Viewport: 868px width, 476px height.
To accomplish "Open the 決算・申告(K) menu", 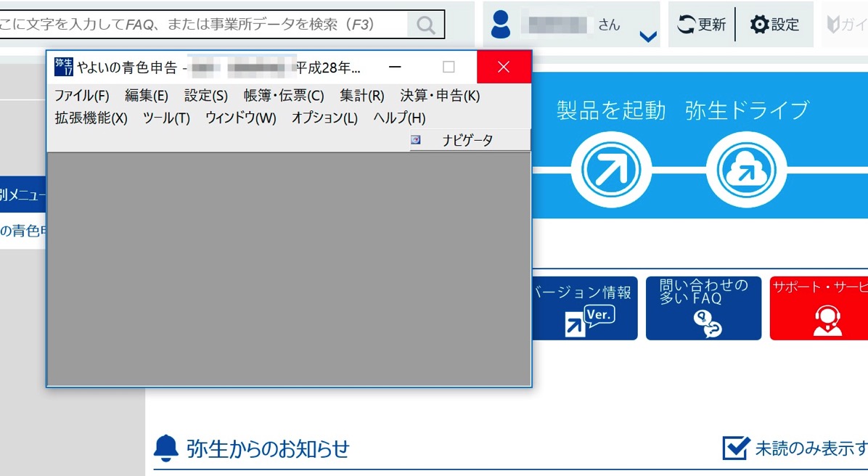I will [440, 96].
